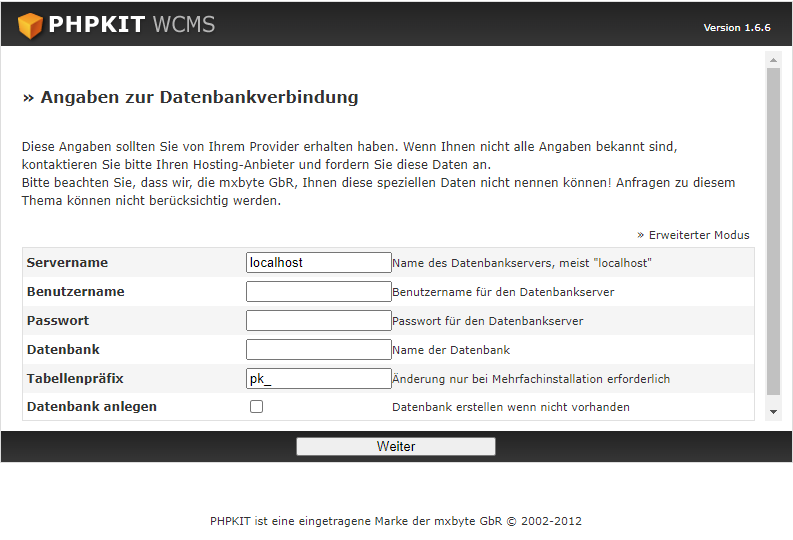Click the PHPKIT WCMS title text

point(131,25)
